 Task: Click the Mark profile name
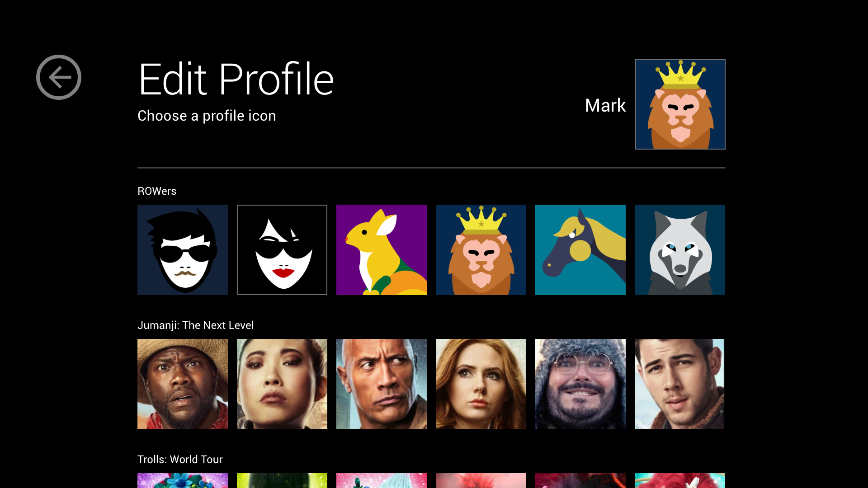click(605, 105)
